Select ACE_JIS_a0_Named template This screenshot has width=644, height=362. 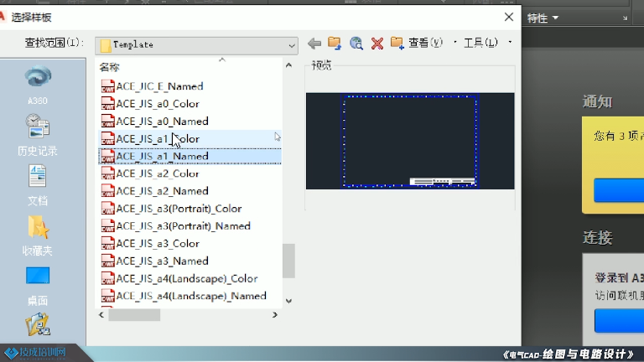(x=162, y=121)
